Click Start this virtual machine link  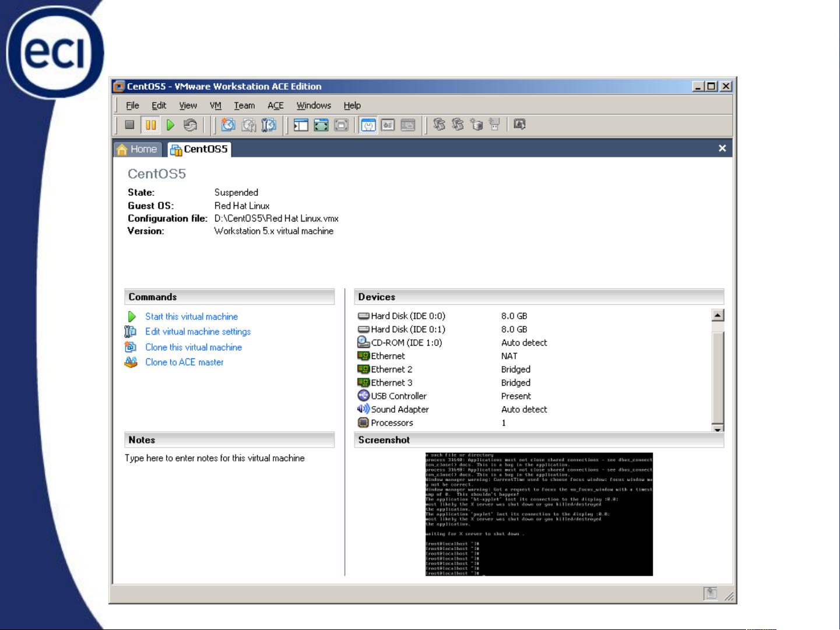coord(191,316)
